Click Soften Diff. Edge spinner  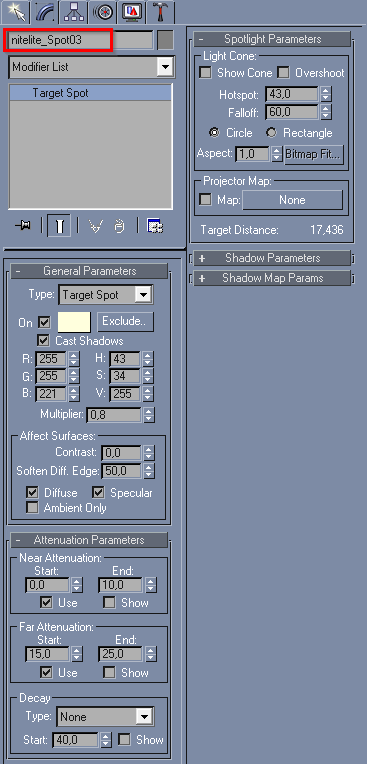pos(149,471)
